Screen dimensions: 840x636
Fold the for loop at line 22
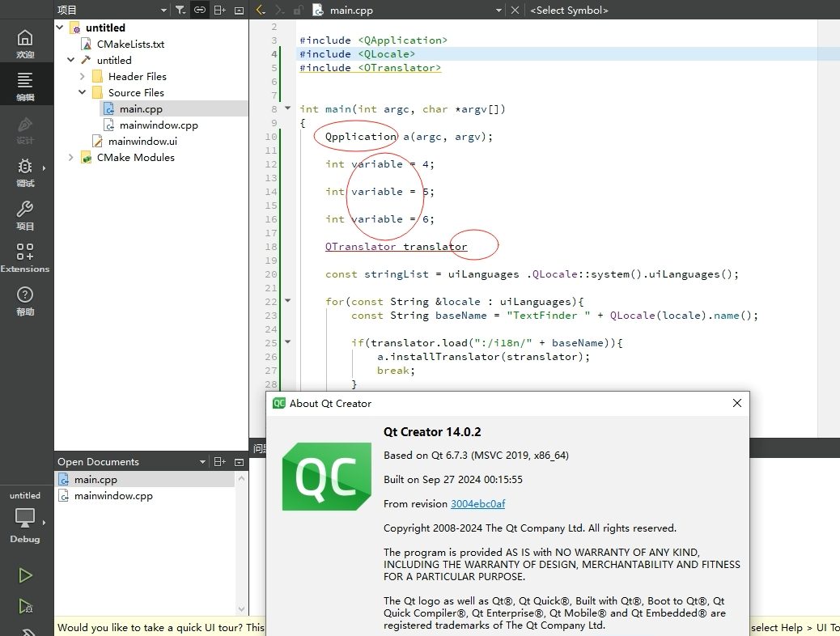click(287, 300)
